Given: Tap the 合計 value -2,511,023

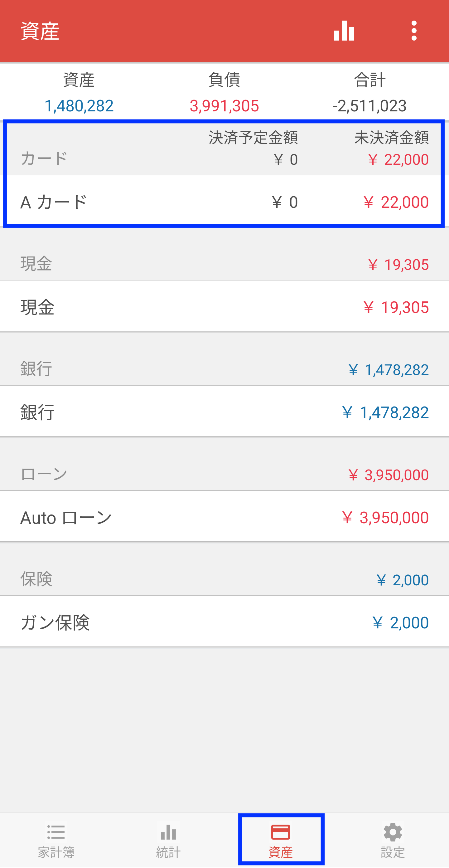Looking at the screenshot, I should click(369, 106).
